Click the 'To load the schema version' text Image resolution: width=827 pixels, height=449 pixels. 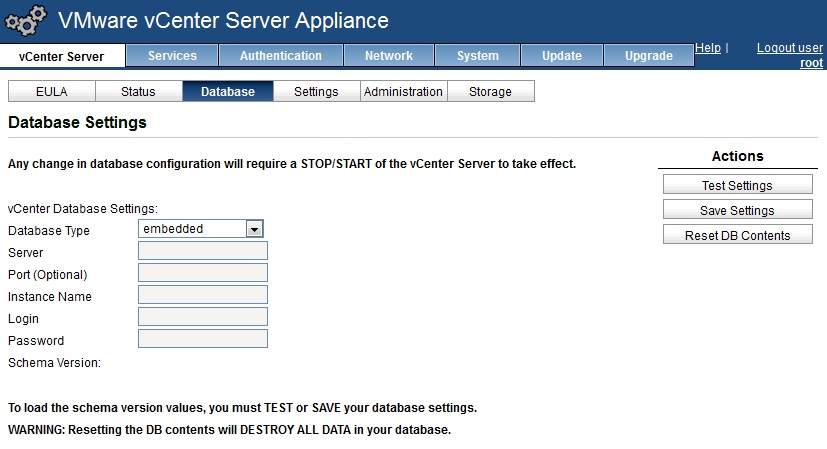243,408
